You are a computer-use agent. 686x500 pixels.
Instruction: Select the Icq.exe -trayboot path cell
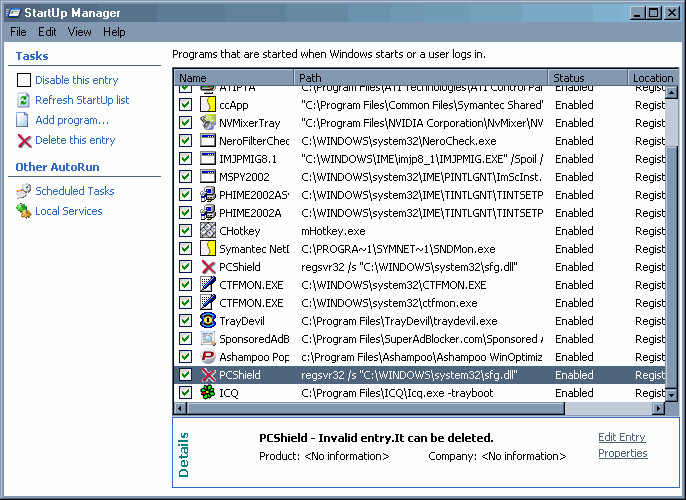[397, 393]
